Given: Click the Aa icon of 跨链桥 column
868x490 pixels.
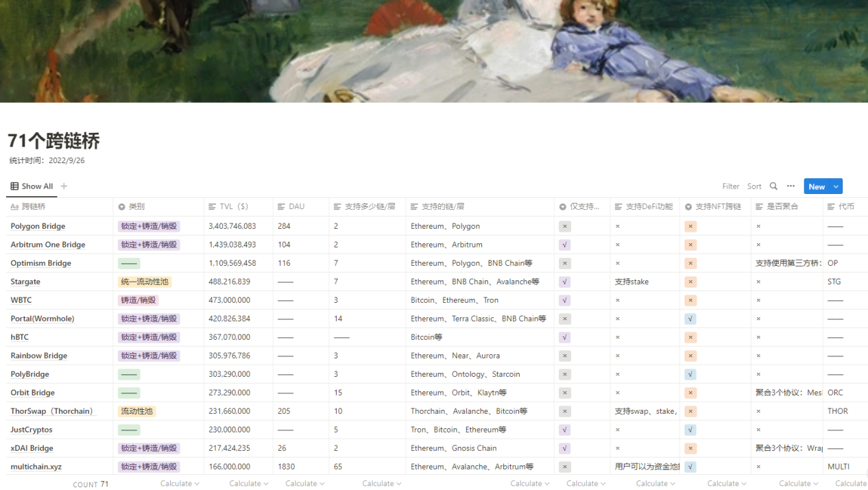Looking at the screenshot, I should tap(14, 206).
